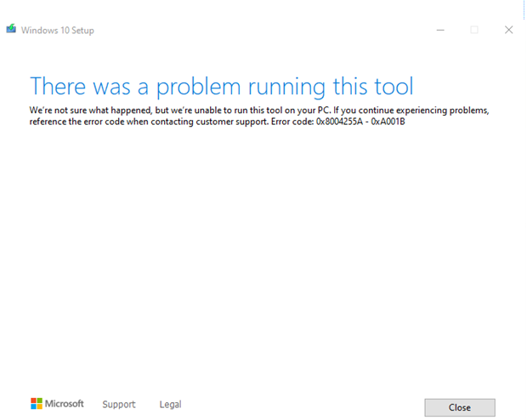Screen dimensions: 527x420
Task: Open the Support link
Action: (119, 404)
